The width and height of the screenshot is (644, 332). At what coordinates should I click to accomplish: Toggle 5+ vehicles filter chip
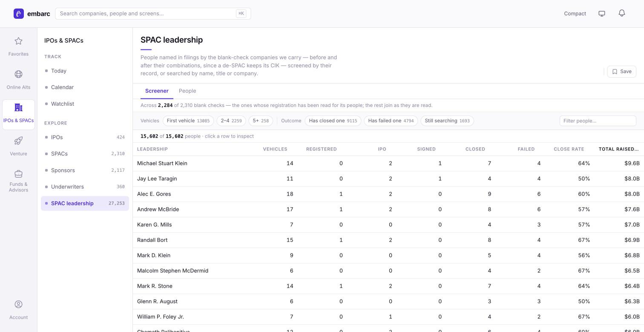point(261,121)
